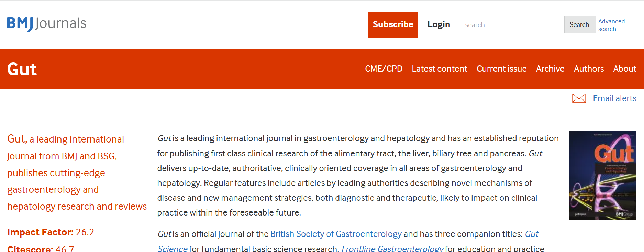Open the Current issue menu item

pos(501,69)
